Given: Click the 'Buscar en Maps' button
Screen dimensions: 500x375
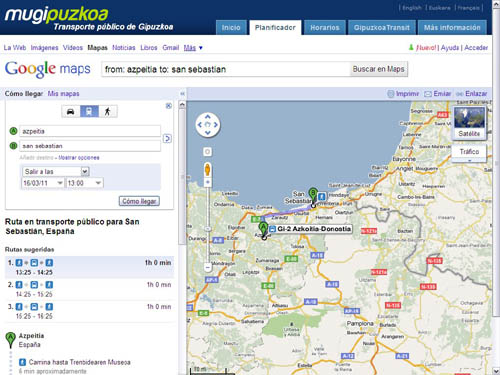Looking at the screenshot, I should [x=378, y=69].
